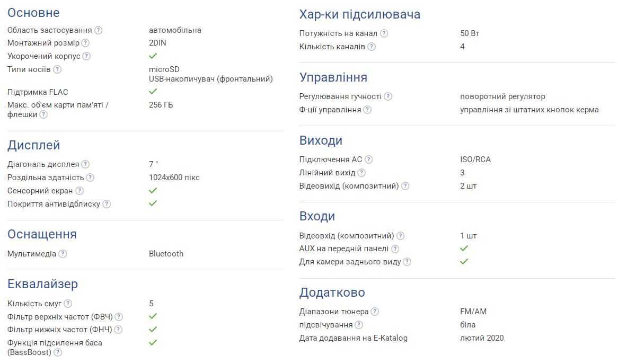Open help for Регулювання гучності
Viewport: 618px width, 364px height.
pos(388,96)
